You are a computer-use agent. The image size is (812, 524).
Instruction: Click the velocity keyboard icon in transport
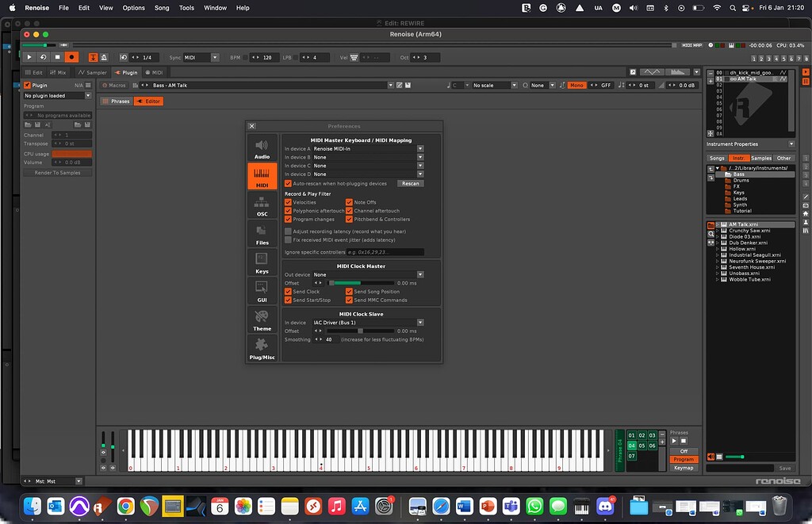[354, 58]
